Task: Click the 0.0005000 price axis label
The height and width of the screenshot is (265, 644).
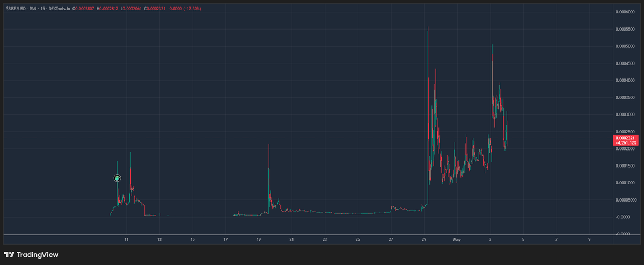Action: pyautogui.click(x=626, y=46)
